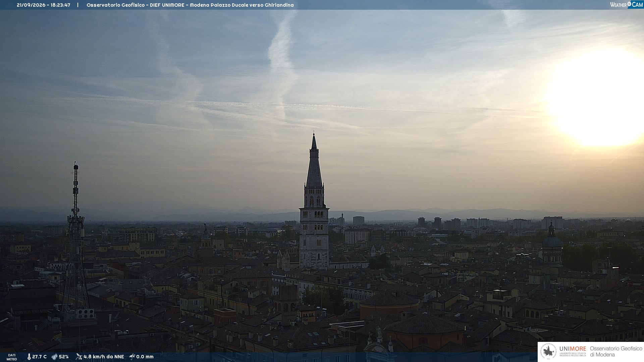The height and width of the screenshot is (362, 644).
Task: Click the camera lens in the WeatherCam logo
Action: click(629, 4)
